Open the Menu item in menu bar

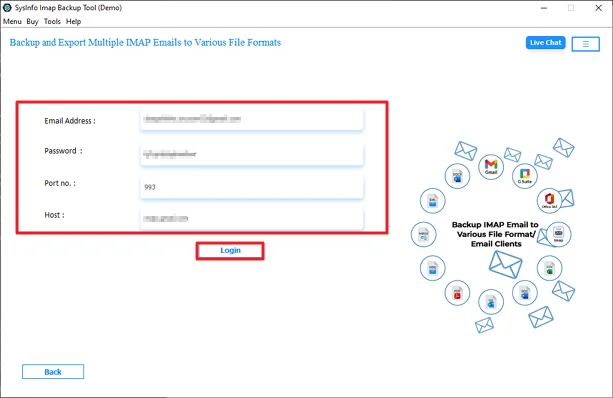[12, 22]
